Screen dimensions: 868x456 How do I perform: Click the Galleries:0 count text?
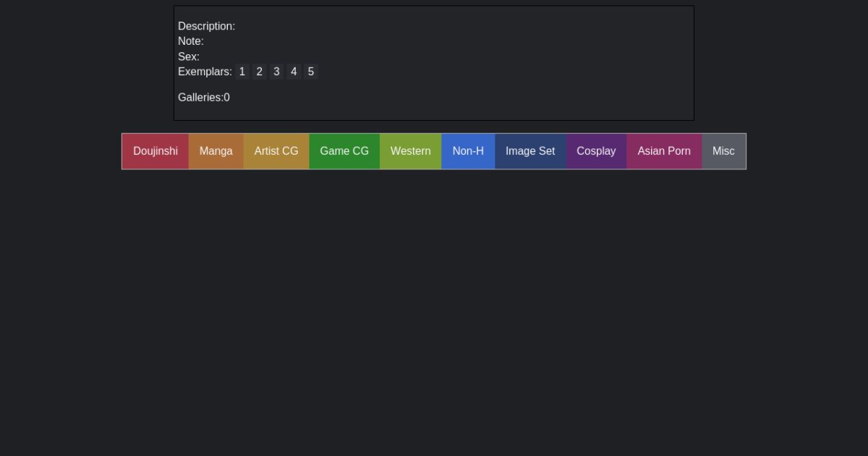click(204, 98)
